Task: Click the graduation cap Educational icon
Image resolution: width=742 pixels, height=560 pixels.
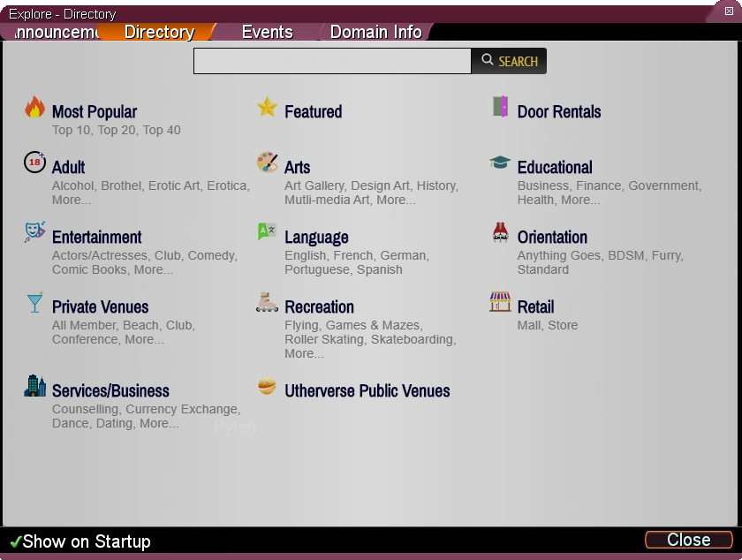Action: coord(500,163)
